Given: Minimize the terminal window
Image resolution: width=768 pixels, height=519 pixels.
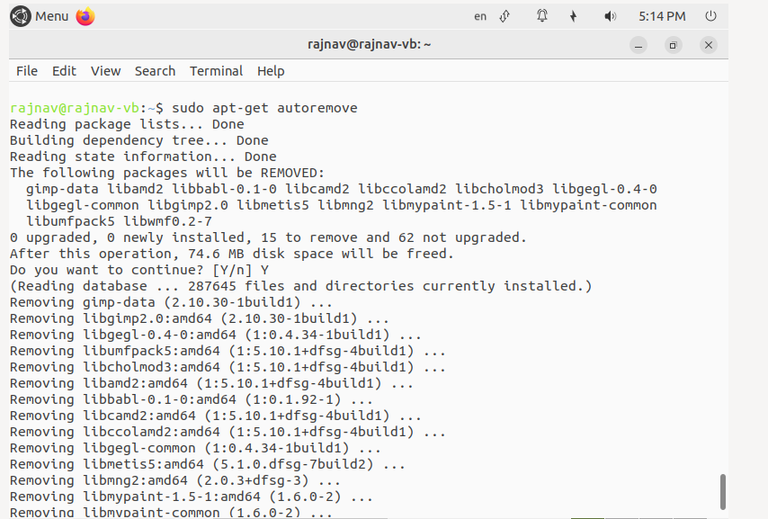Looking at the screenshot, I should tap(638, 46).
